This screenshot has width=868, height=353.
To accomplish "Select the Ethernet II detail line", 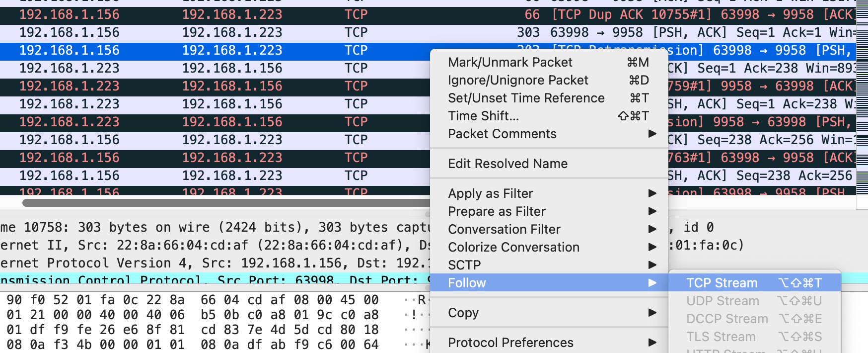I will click(215, 245).
